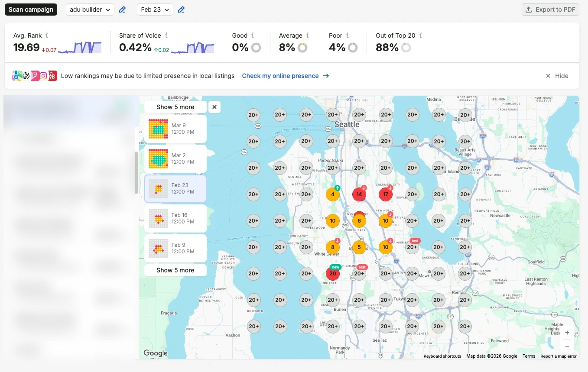Click the Scan campaign button
The height and width of the screenshot is (372, 588).
click(x=31, y=10)
